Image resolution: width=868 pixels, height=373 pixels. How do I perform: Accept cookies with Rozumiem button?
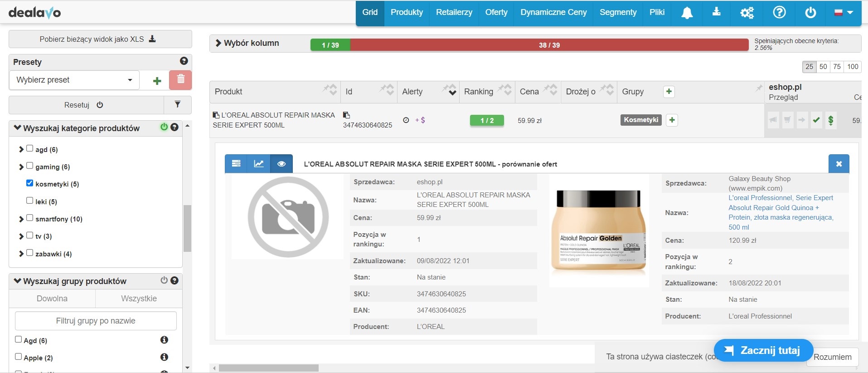[x=832, y=357]
